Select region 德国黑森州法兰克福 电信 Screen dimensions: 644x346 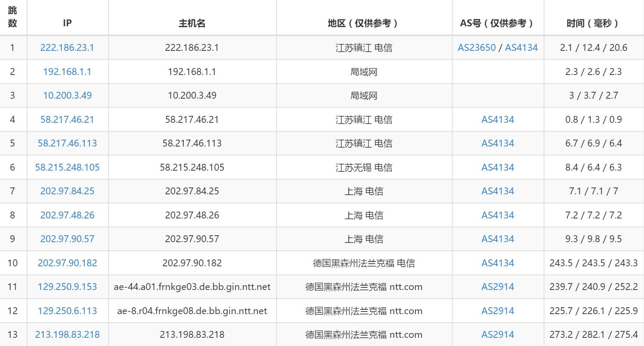[x=364, y=263]
